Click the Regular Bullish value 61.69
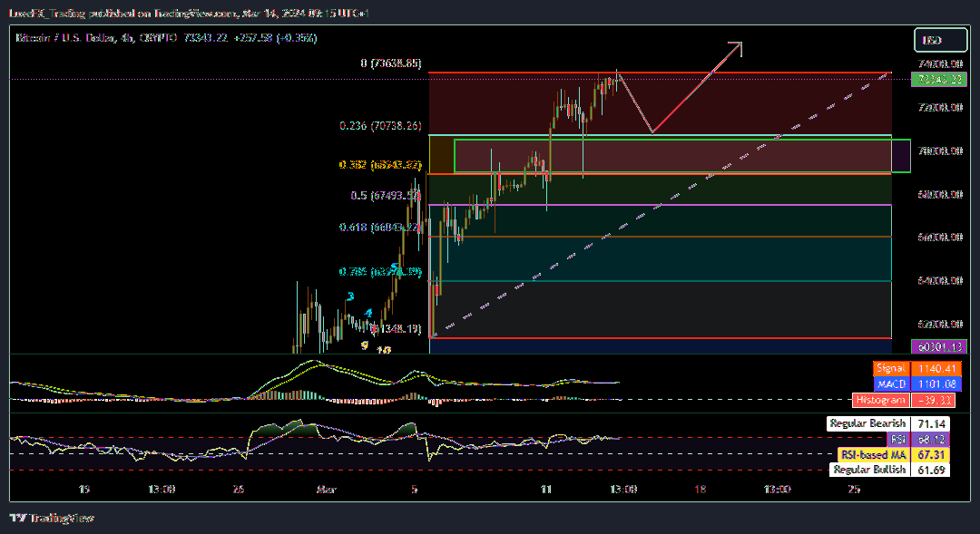The image size is (980, 534). pyautogui.click(x=930, y=470)
